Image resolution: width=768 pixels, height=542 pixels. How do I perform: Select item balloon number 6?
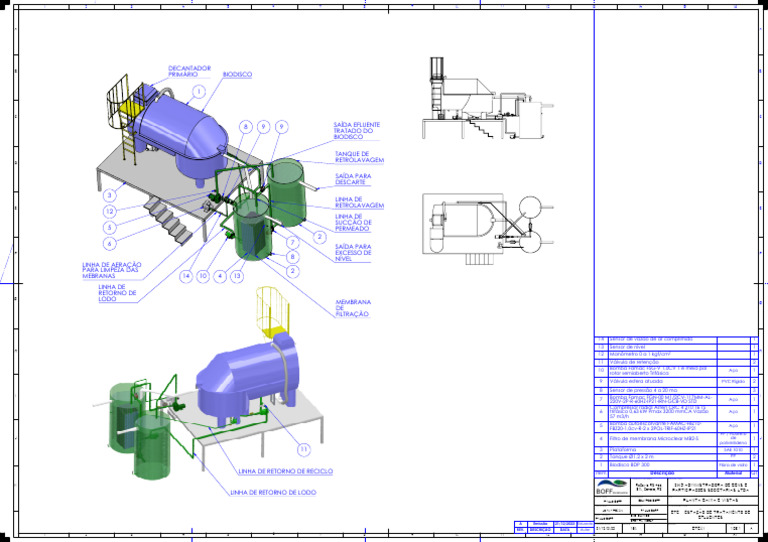[110, 243]
